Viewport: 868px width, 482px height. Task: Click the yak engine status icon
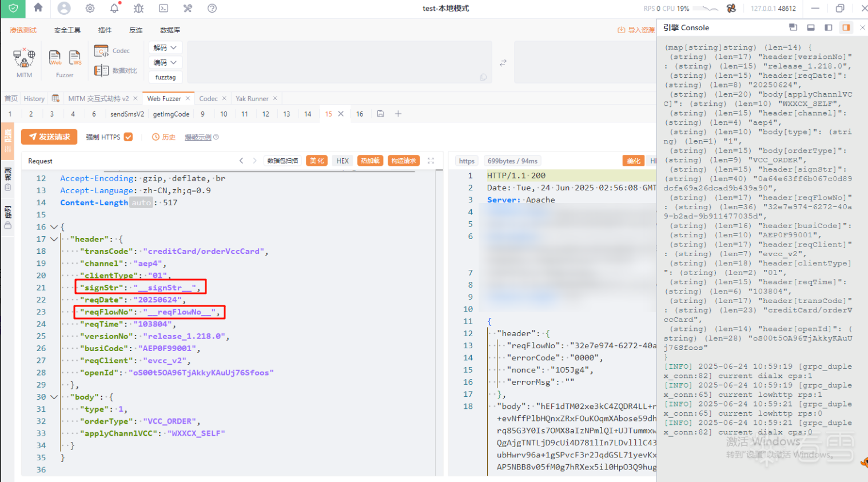731,8
